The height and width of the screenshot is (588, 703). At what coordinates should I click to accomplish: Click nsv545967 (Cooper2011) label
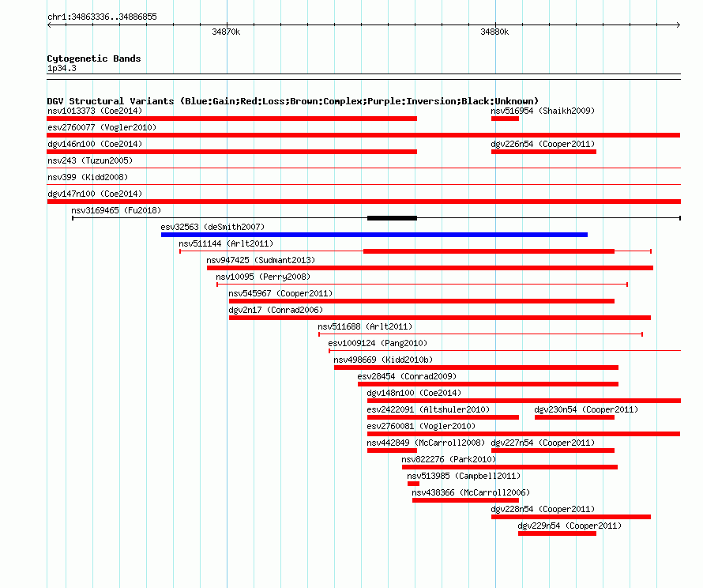pyautogui.click(x=280, y=293)
